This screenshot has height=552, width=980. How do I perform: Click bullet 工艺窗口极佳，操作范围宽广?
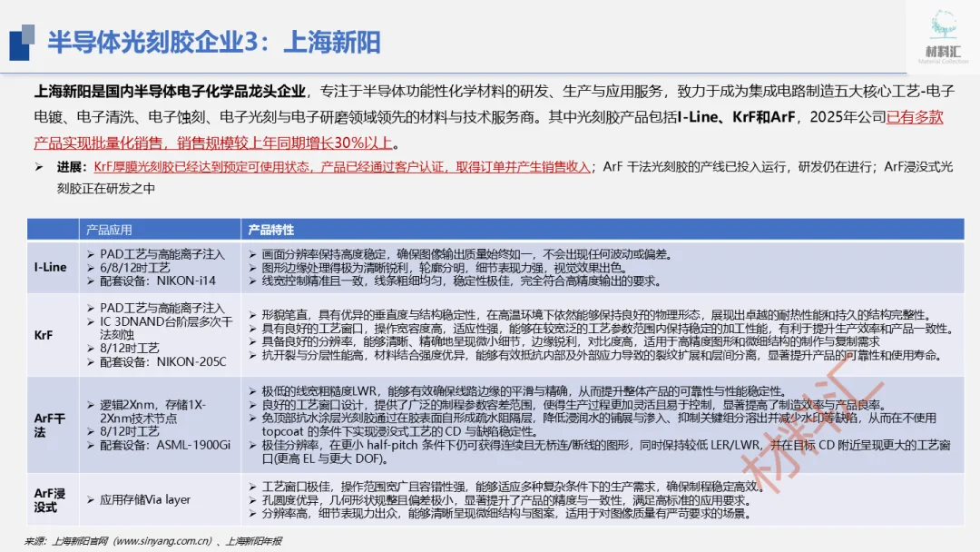[512, 487]
